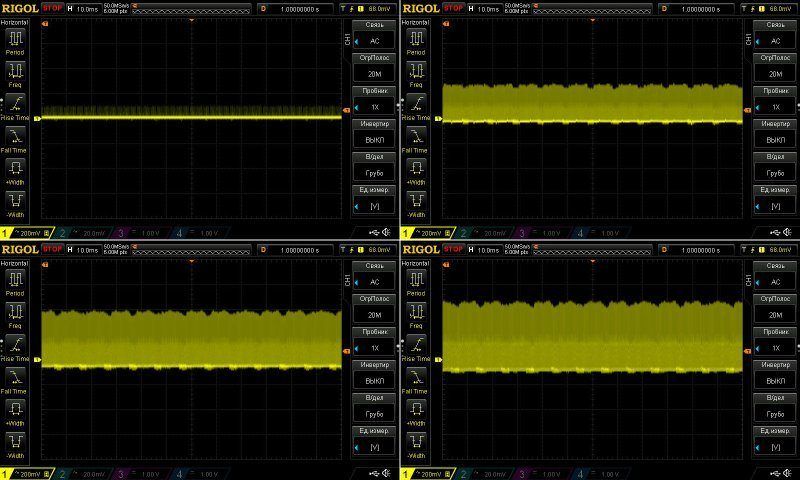Select Freq measurement in top-left scope screen

pyautogui.click(x=17, y=73)
